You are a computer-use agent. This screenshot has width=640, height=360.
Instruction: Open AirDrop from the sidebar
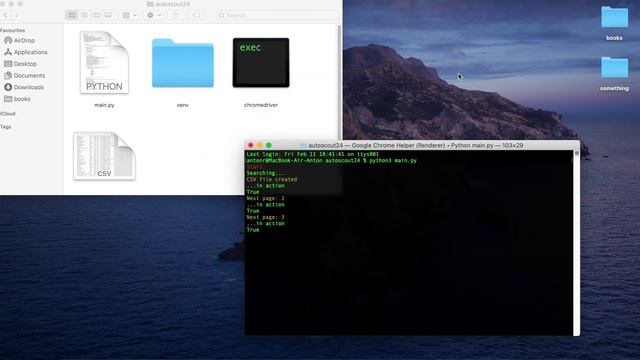point(24,40)
